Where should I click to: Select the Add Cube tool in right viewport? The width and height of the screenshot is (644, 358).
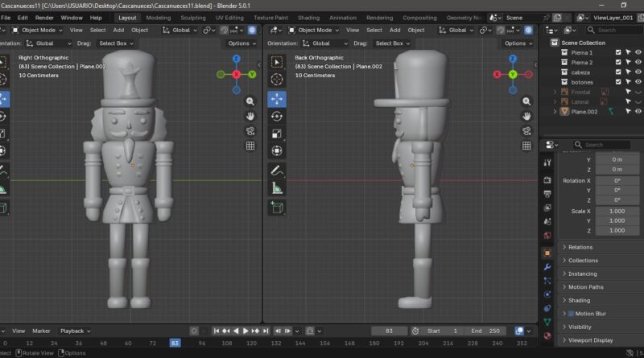coord(277,208)
